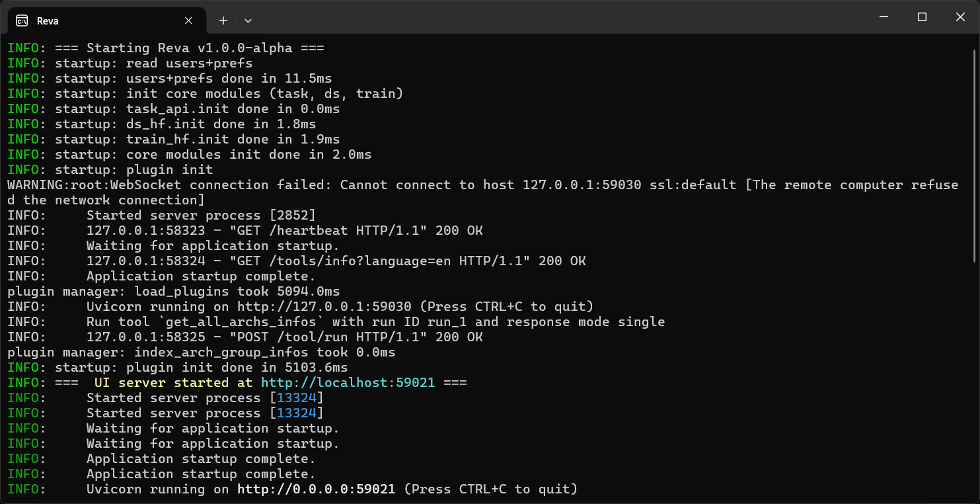Expand the new-tab profiles dropdown chevron
The height and width of the screenshot is (504, 980).
pos(248,21)
